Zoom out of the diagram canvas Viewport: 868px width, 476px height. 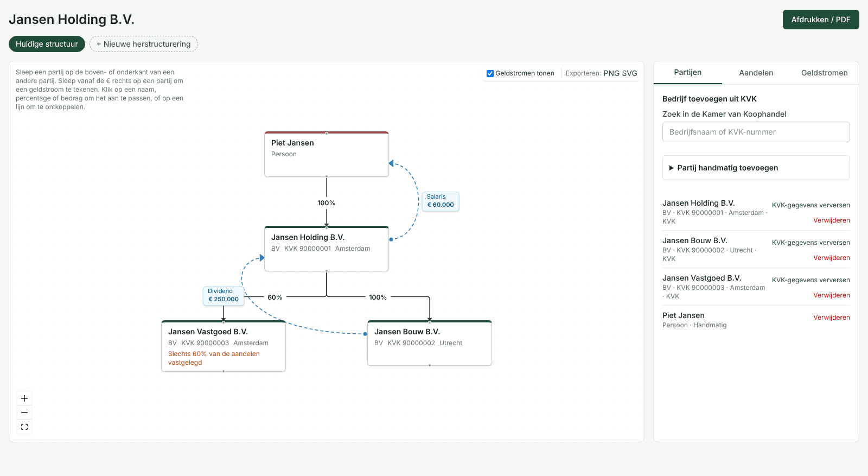[24, 412]
